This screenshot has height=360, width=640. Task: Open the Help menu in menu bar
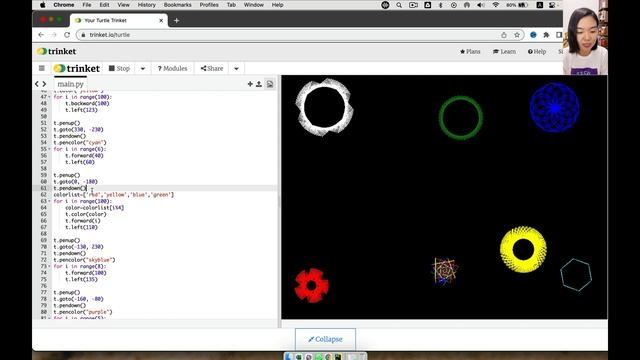coord(278,5)
